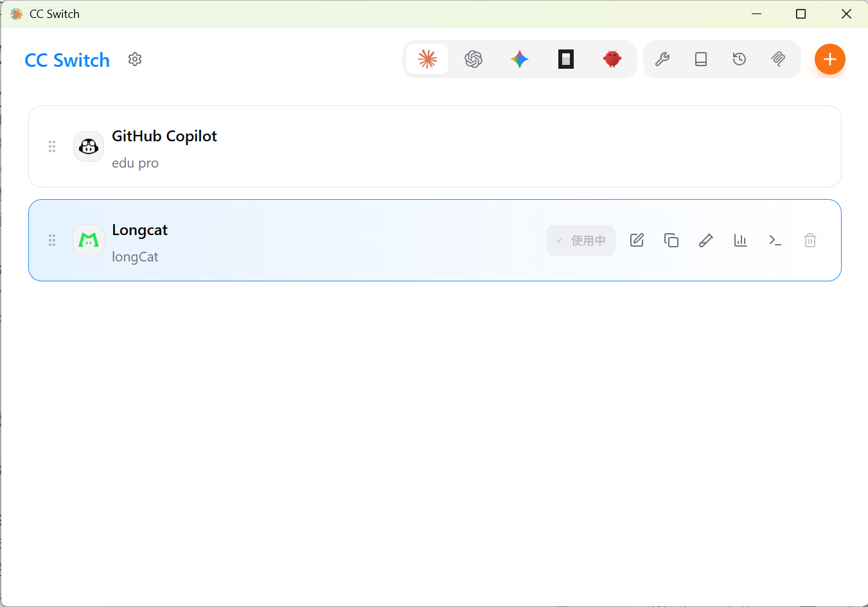Open the history clock icon
The image size is (868, 607).
pyautogui.click(x=740, y=59)
